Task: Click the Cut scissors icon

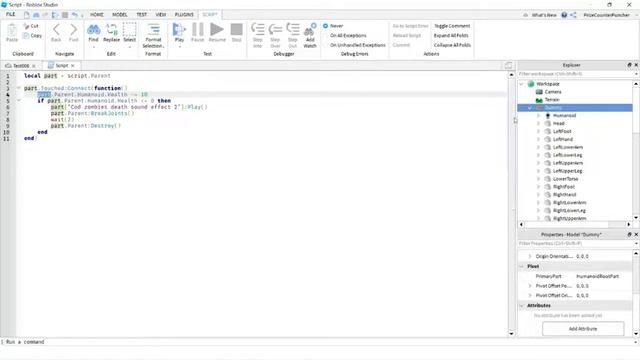Action: pos(26,26)
